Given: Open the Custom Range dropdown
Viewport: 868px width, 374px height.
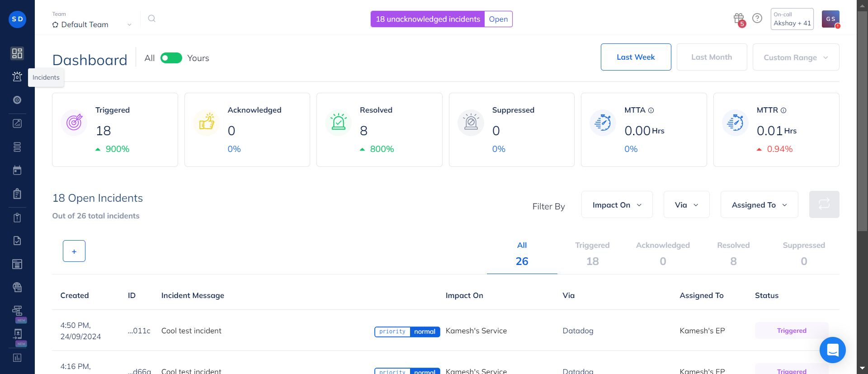Looking at the screenshot, I should [796, 57].
